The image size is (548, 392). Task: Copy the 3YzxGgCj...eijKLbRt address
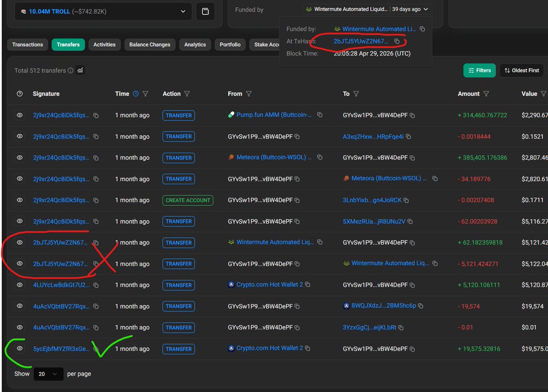(401, 328)
